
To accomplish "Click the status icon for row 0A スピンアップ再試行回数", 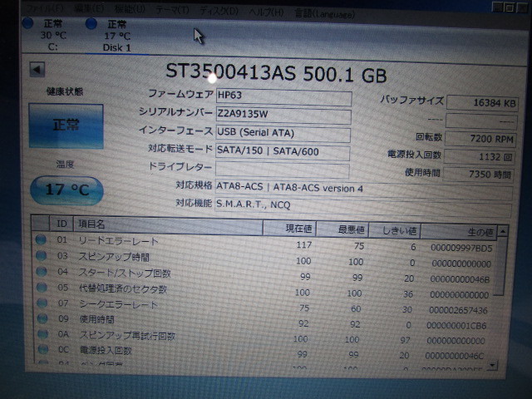I will coord(42,334).
